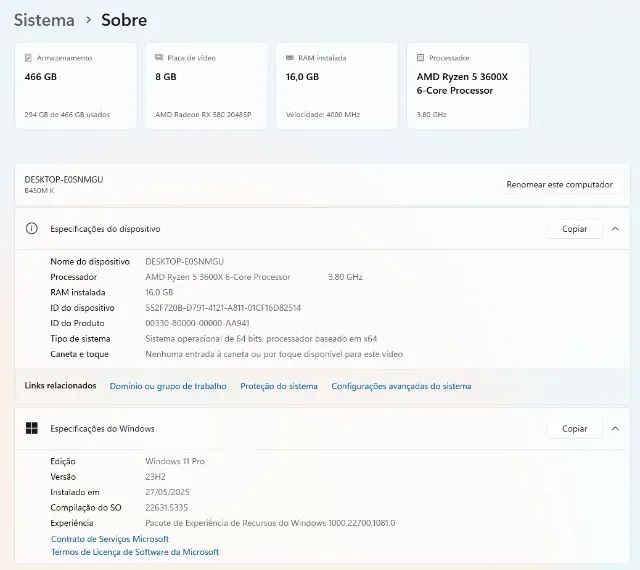Viewport: 640px width, 570px height.
Task: Select the Links relacionados label
Action: click(60, 385)
